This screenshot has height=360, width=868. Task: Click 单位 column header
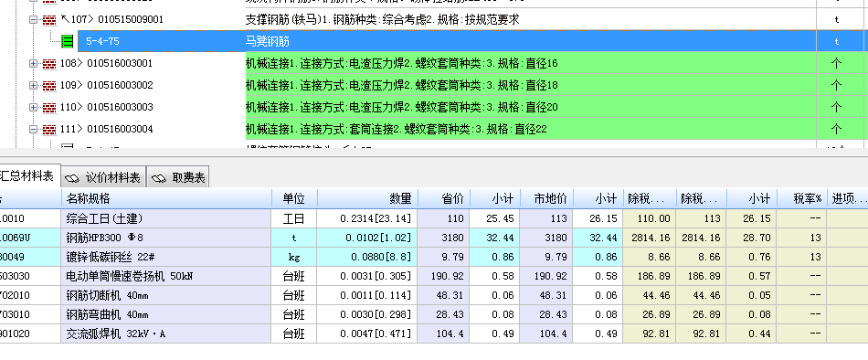tap(294, 198)
